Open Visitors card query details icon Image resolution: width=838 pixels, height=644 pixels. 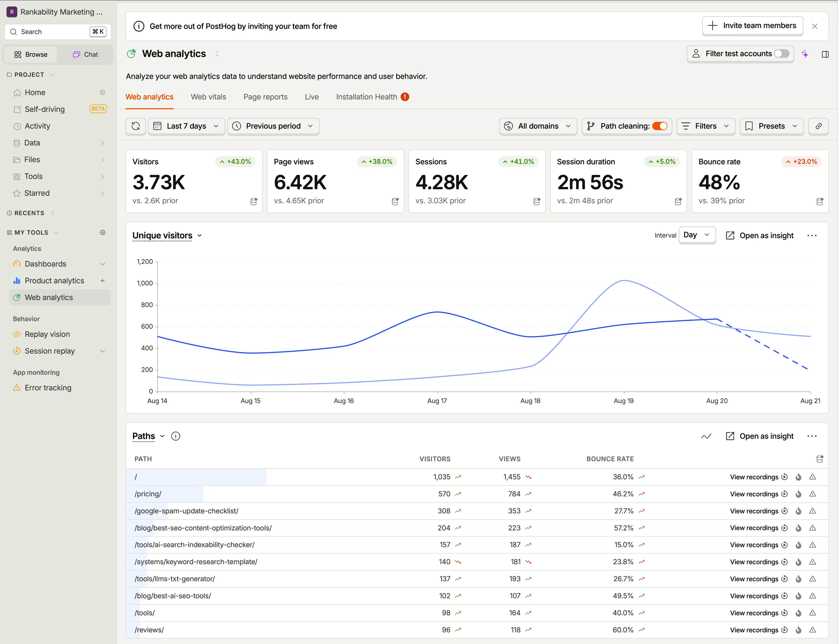[x=254, y=201]
